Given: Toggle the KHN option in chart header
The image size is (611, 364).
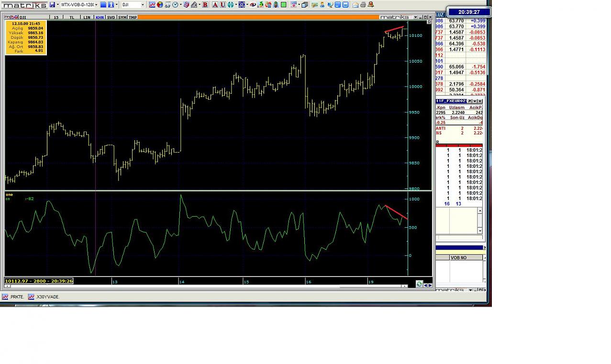Looking at the screenshot, I should click(100, 17).
